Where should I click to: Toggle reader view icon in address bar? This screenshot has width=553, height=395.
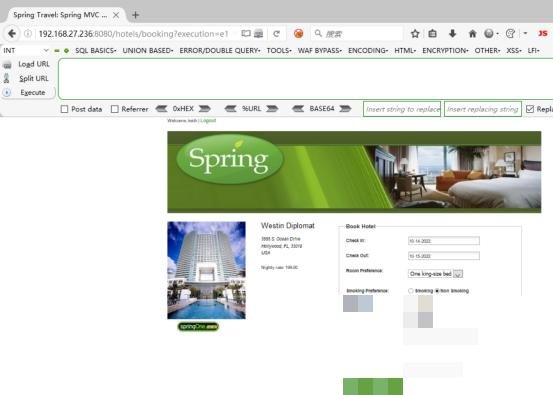246,34
